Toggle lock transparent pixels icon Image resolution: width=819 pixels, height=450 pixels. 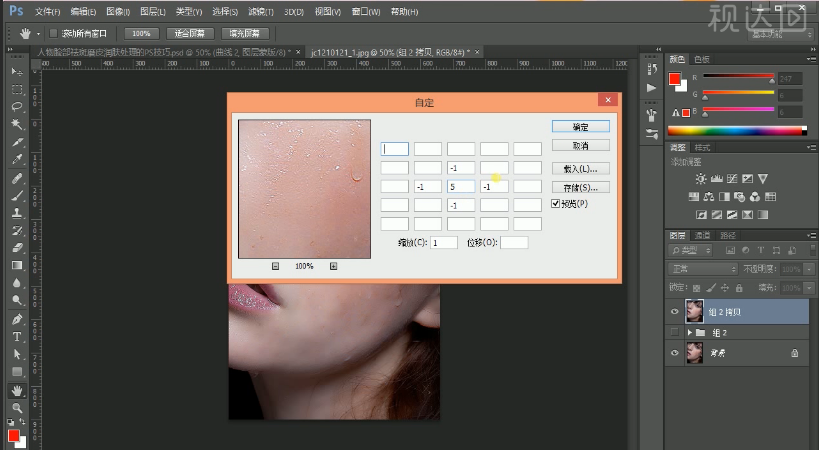(x=696, y=288)
